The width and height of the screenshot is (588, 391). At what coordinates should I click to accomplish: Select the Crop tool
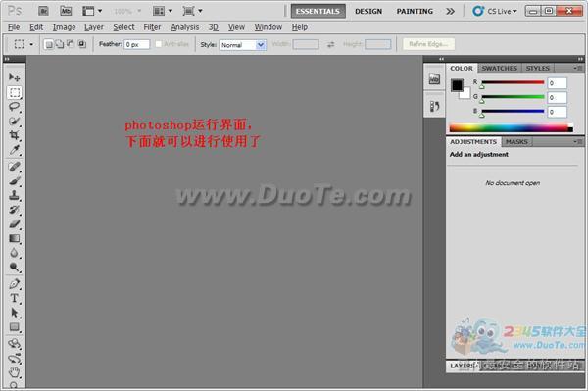coord(15,135)
